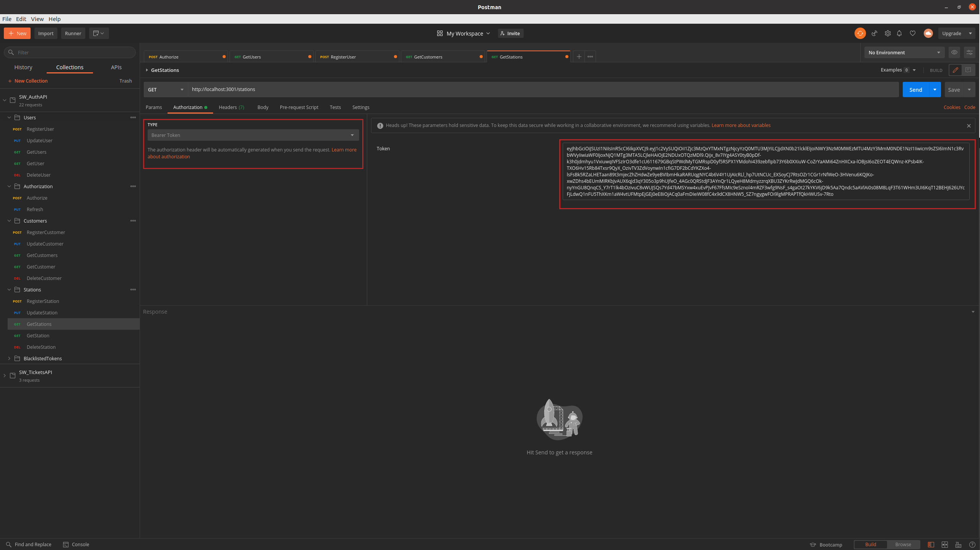Click the blue Send button
This screenshot has width=980, height=550.
pos(915,89)
